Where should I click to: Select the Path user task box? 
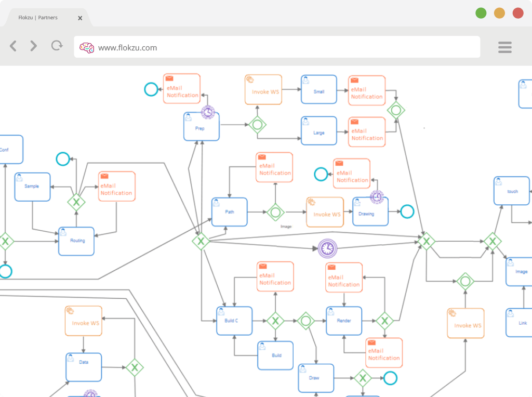pyautogui.click(x=229, y=212)
